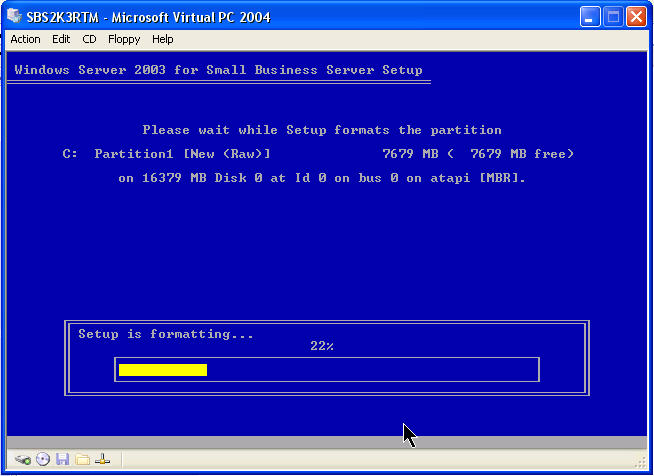The height and width of the screenshot is (476, 654).
Task: Close the Virtual PC window
Action: 636,18
